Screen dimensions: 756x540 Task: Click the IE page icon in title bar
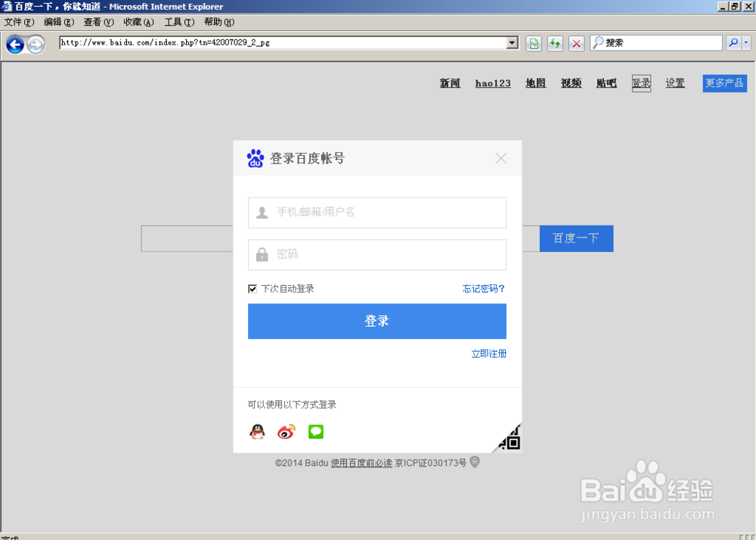(x=7, y=6)
